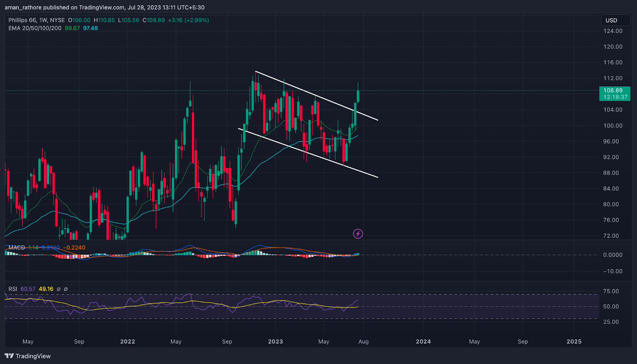
Task: Click the green 108.89 current price label
Action: (615, 93)
